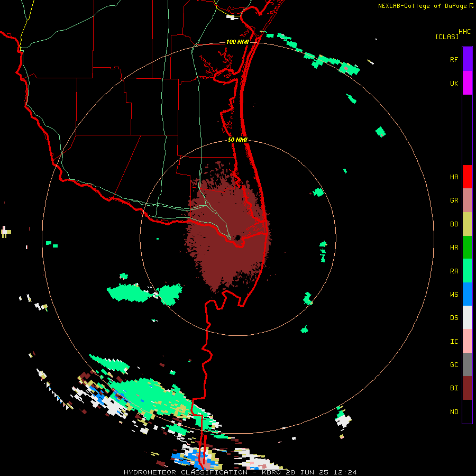Image resolution: width=476 pixels, height=476 pixels.
Task: Click the DS white legend swatch
Action: 467,317
